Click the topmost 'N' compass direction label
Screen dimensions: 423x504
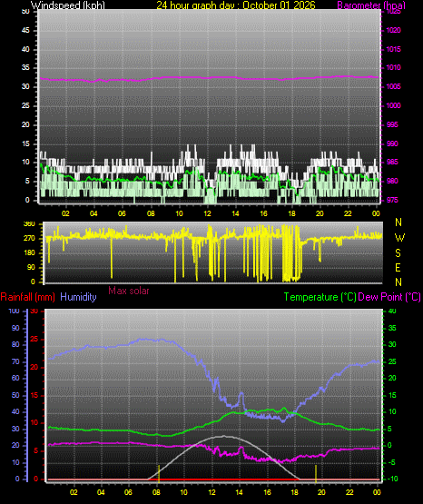tap(398, 222)
